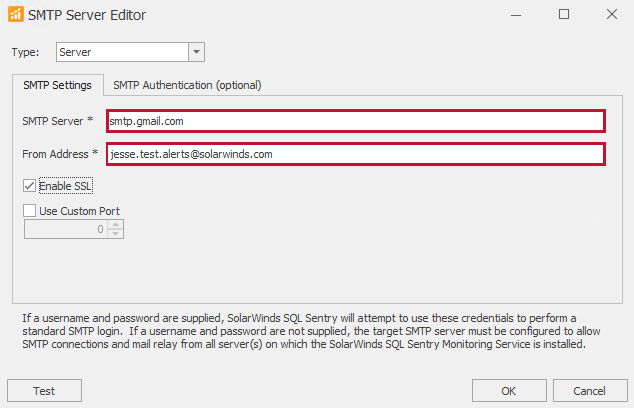Enable the Use Custom Port checkbox
The width and height of the screenshot is (634, 408).
(29, 211)
